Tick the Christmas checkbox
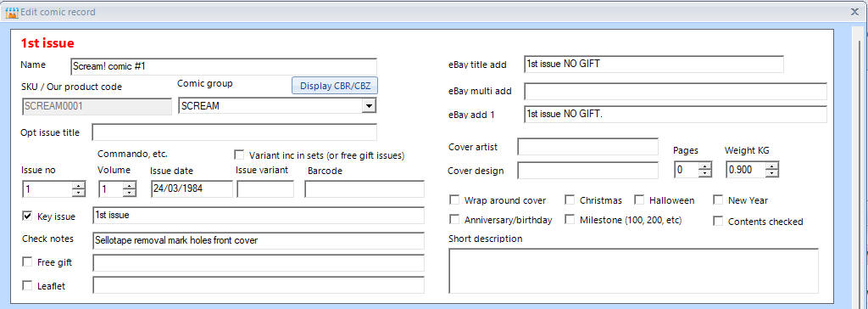The height and width of the screenshot is (309, 868). click(570, 199)
